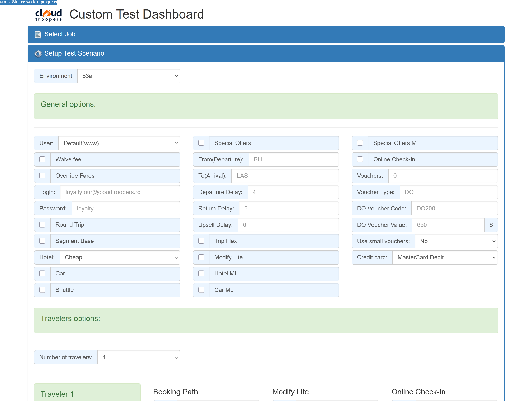Click the Departure Delay input field
Screen dimensions: 532x401
click(x=293, y=192)
